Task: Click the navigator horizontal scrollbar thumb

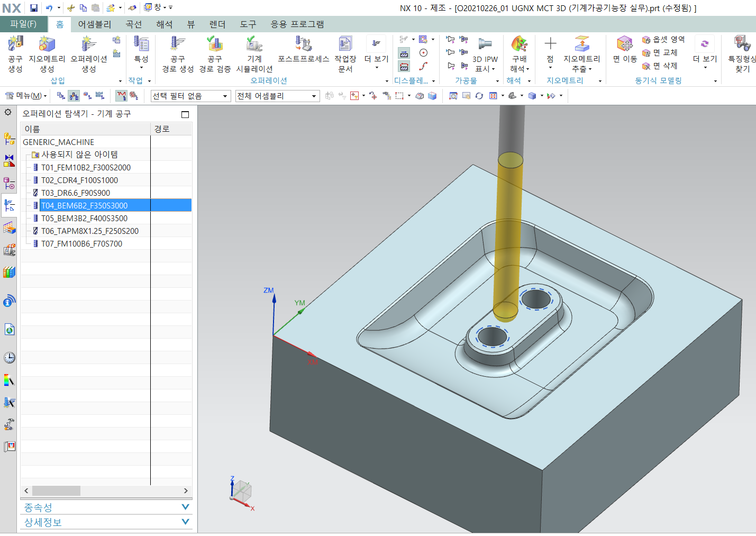Action: (56, 491)
